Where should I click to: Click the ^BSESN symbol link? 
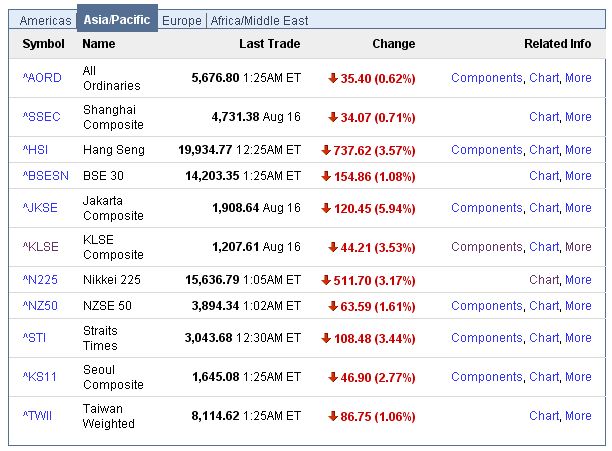click(x=44, y=175)
